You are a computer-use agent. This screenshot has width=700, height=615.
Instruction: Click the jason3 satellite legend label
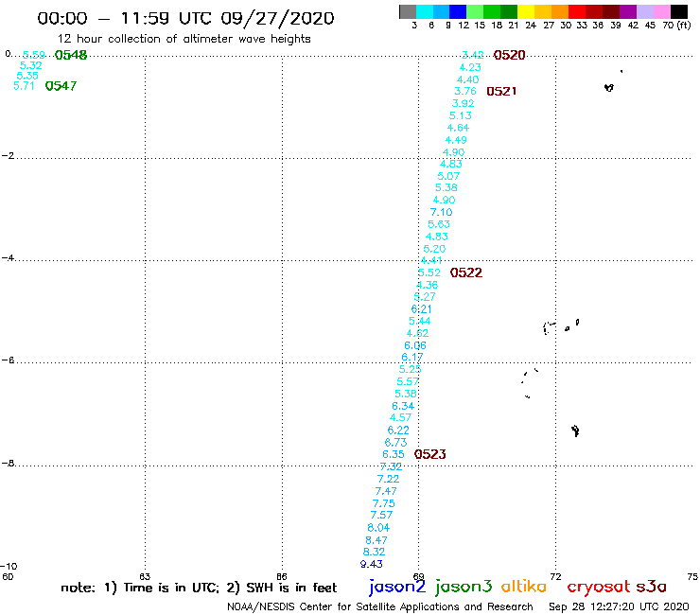click(464, 588)
